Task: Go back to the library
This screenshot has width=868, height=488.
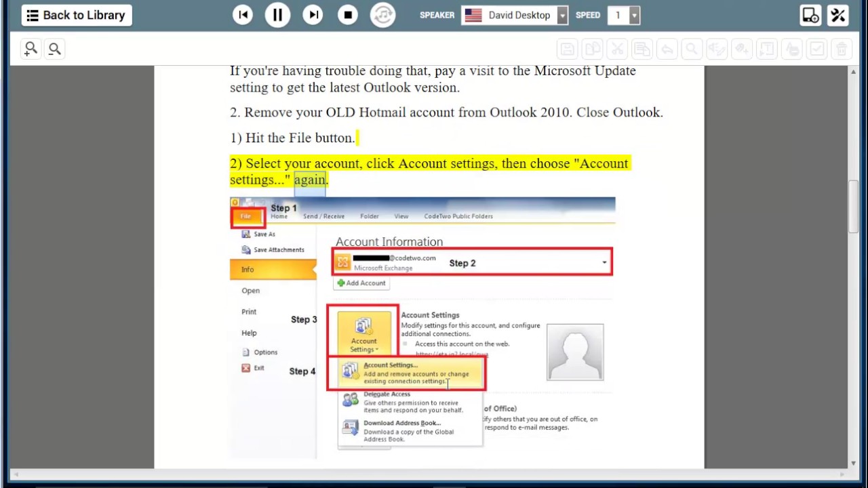Action: click(77, 15)
